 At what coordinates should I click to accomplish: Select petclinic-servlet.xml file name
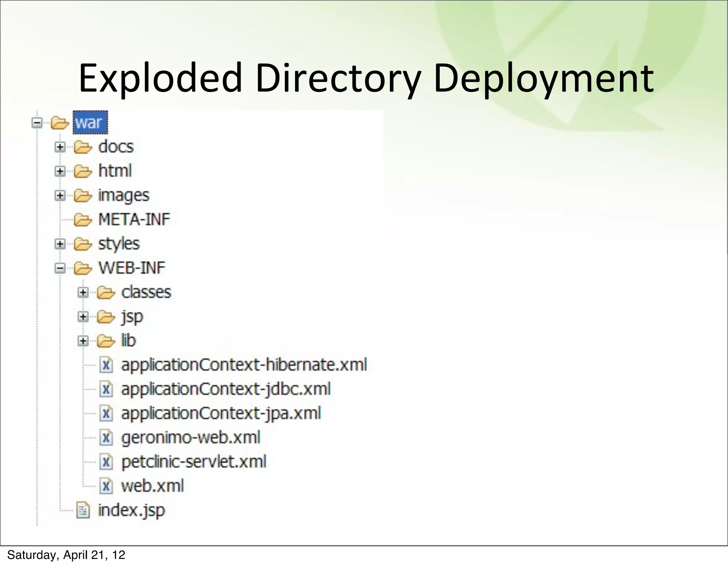click(x=194, y=462)
